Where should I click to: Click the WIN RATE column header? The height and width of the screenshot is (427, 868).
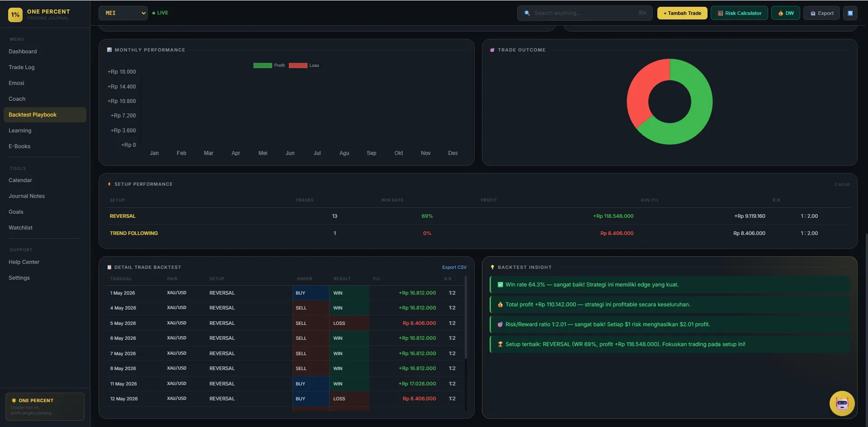(392, 200)
